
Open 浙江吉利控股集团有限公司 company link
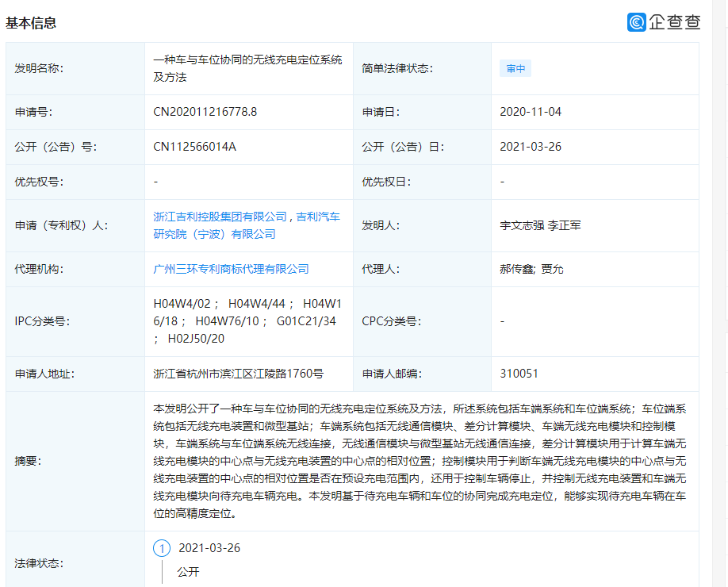(220, 217)
